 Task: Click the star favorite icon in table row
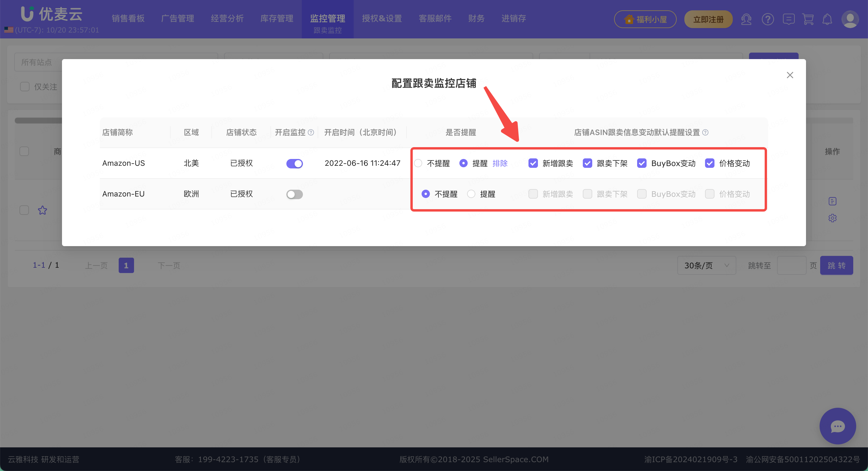[x=43, y=210]
